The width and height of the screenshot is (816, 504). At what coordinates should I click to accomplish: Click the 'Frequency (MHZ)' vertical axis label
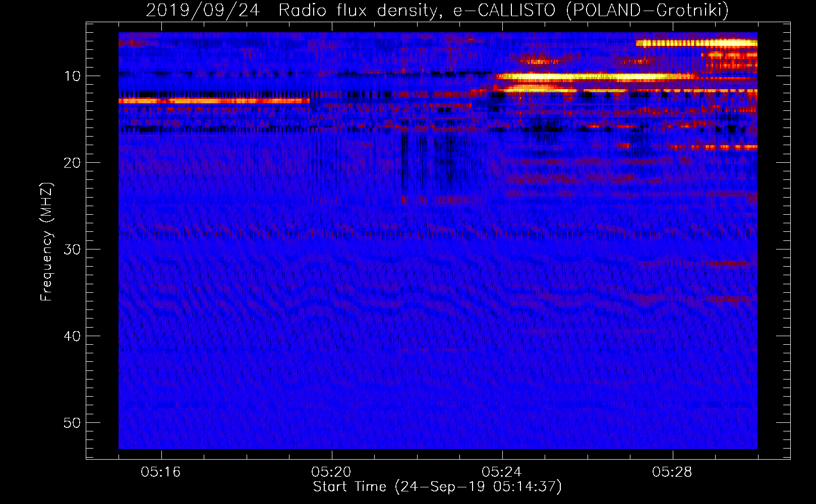coord(46,242)
